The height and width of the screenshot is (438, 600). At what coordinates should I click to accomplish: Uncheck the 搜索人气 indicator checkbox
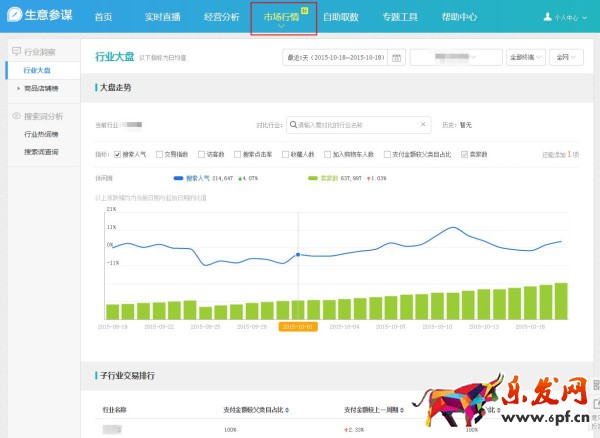(116, 155)
